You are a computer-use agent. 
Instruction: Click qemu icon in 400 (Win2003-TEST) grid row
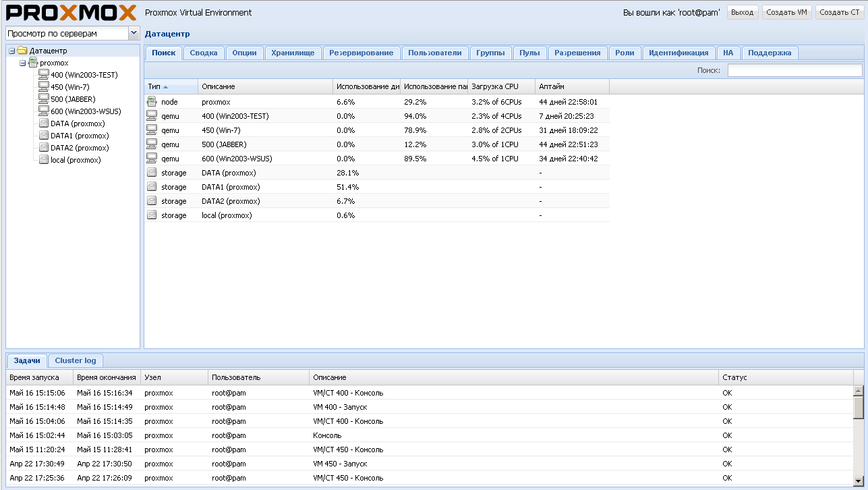(x=152, y=115)
